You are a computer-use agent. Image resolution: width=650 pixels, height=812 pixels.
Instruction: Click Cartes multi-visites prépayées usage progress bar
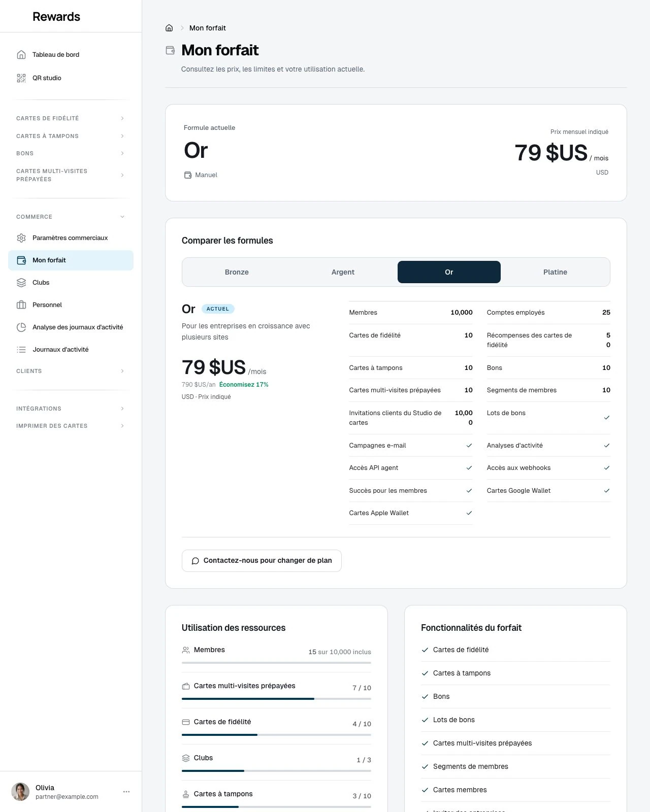coord(276,699)
